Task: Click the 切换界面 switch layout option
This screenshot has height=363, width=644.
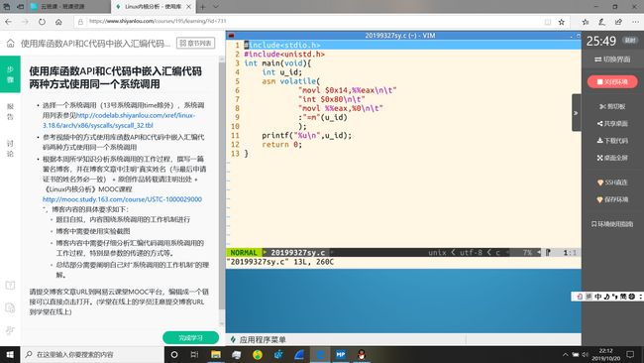Action: click(x=612, y=60)
